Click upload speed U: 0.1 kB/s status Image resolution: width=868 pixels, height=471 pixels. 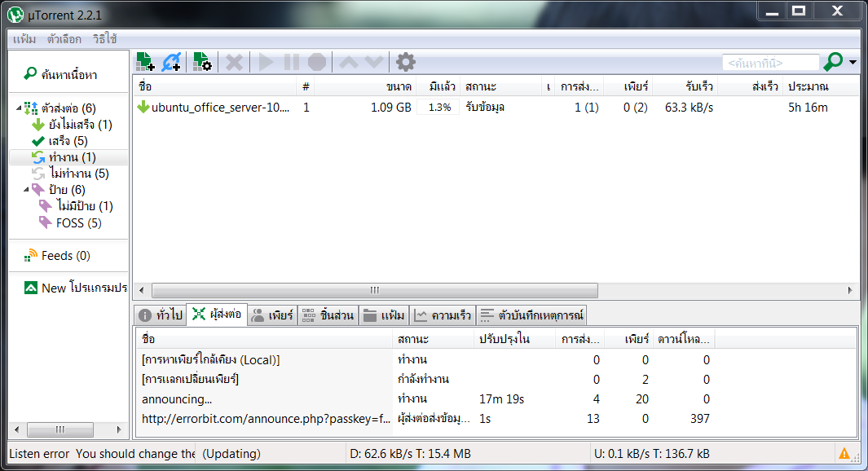651,454
